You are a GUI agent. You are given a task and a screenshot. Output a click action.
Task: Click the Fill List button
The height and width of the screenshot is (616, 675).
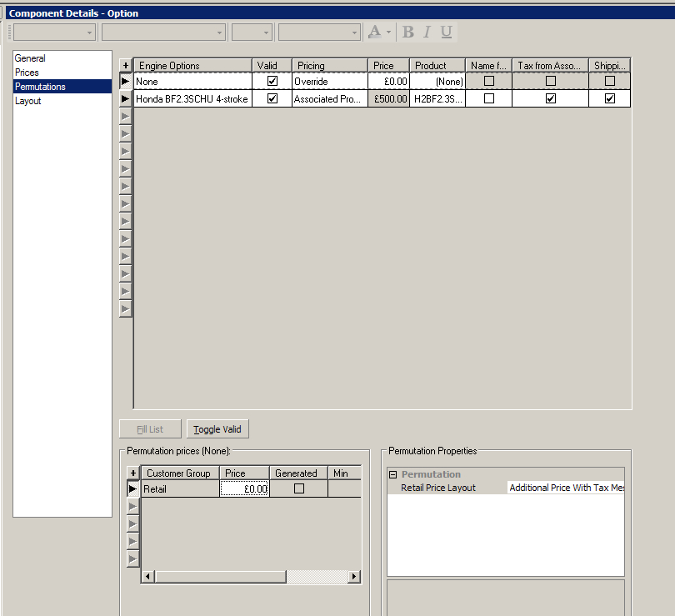coord(150,429)
